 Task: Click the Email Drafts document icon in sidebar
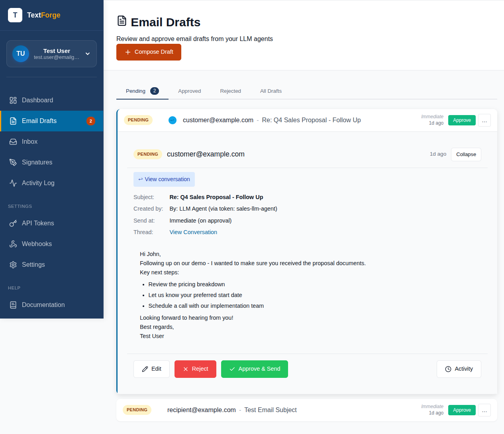(x=13, y=121)
